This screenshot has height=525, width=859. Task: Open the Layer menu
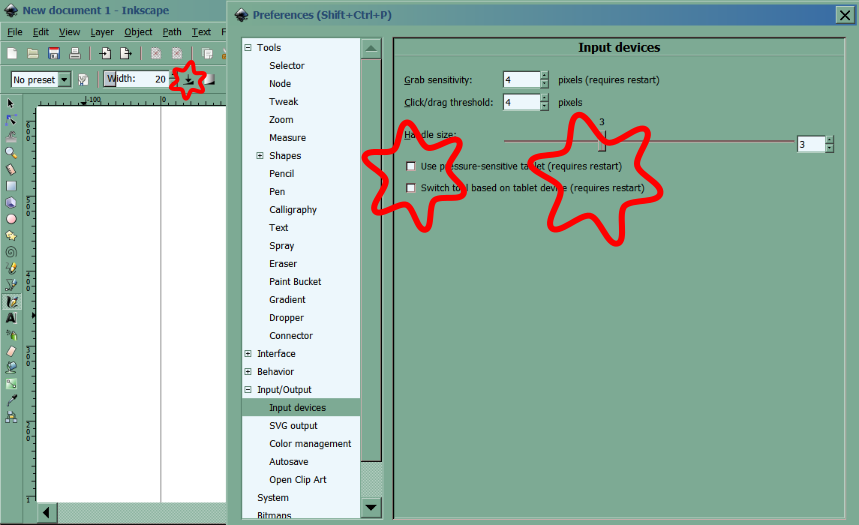point(102,32)
